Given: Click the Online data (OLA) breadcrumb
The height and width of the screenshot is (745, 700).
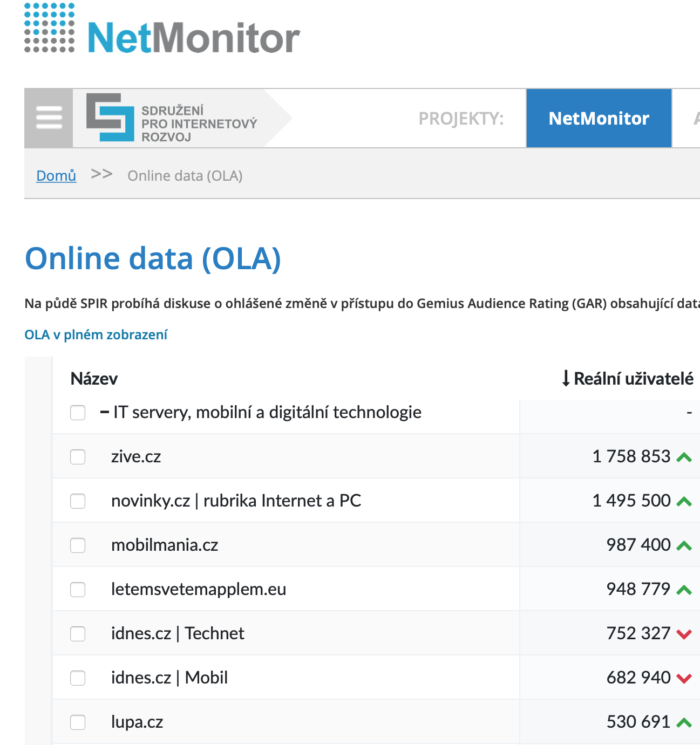Looking at the screenshot, I should coord(185,176).
